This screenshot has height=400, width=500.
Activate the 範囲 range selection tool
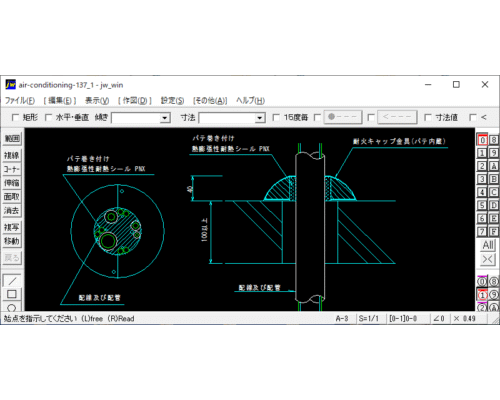coord(12,138)
